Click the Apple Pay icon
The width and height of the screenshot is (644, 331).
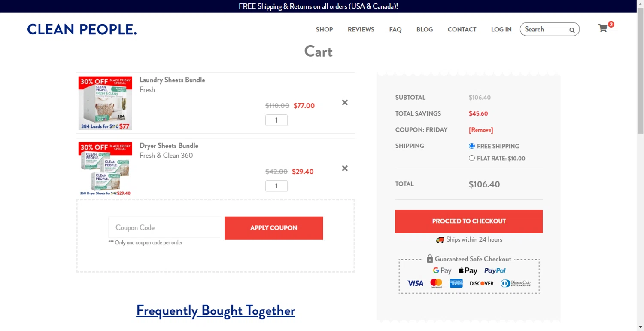click(468, 270)
